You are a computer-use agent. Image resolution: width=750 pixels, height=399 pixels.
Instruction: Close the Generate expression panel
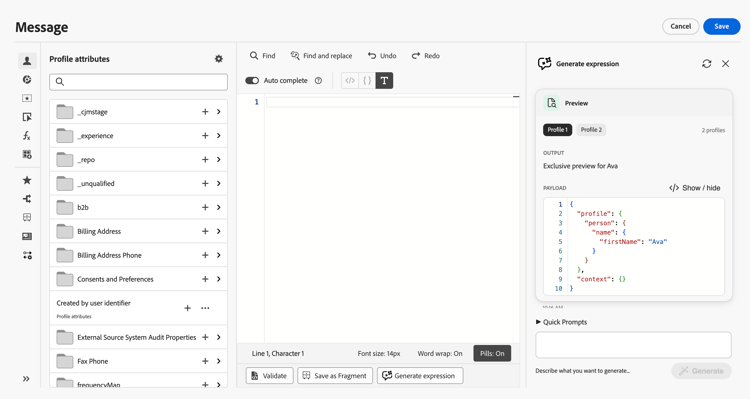pyautogui.click(x=726, y=64)
